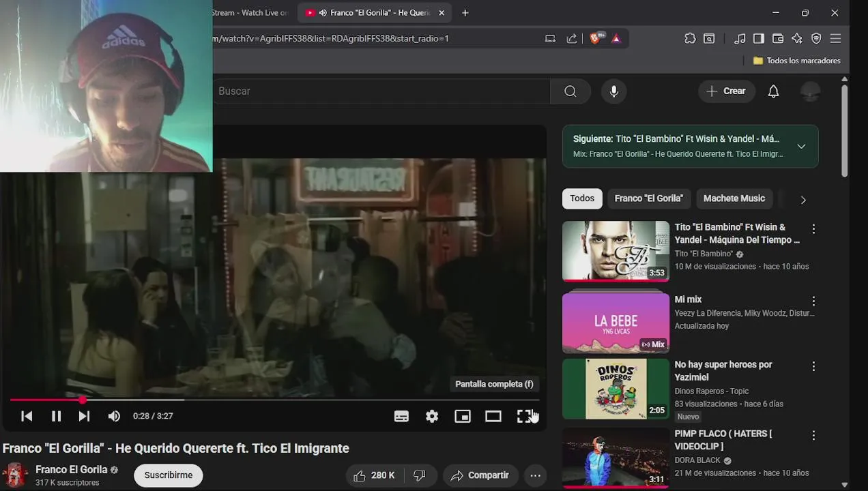Toggle theater mode view
Screen dimensions: 868x491
click(493, 416)
